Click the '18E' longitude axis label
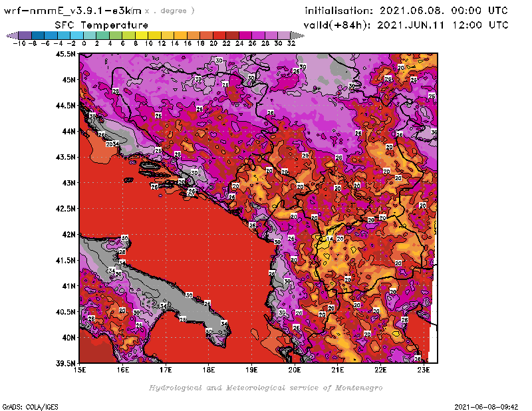The width and height of the screenshot is (532, 411). tap(209, 370)
